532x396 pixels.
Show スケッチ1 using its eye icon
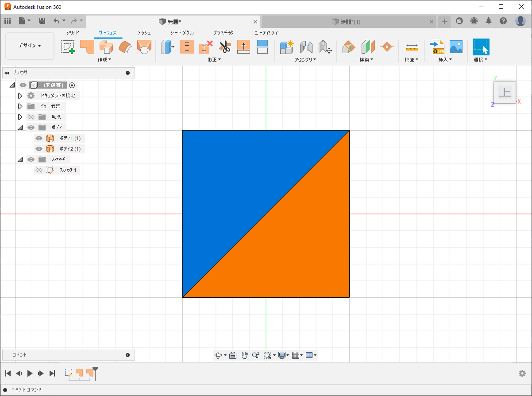(39, 170)
